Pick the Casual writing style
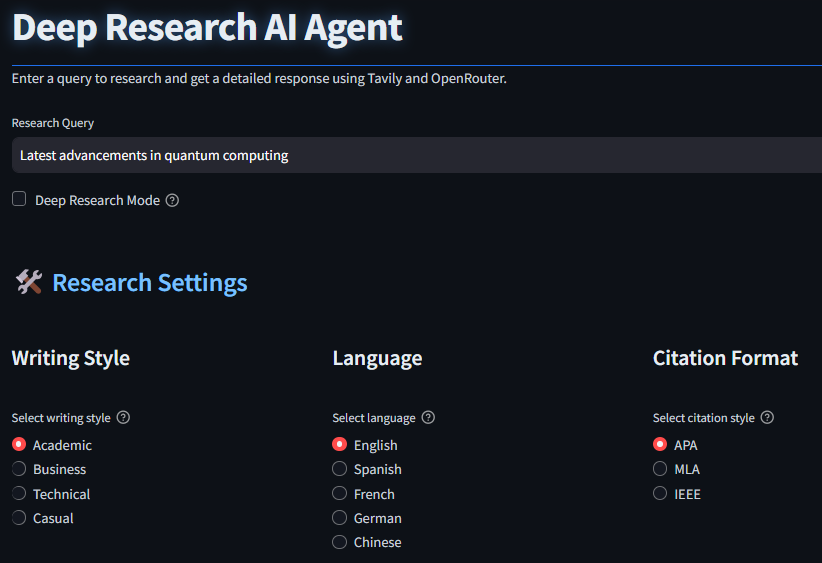Screen dimensions: 822x563 coord(19,518)
